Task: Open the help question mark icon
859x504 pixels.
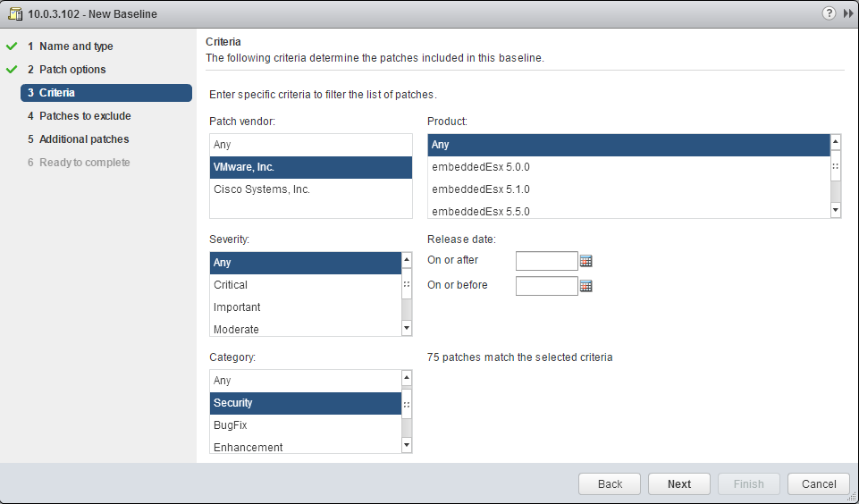Action: pyautogui.click(x=831, y=13)
